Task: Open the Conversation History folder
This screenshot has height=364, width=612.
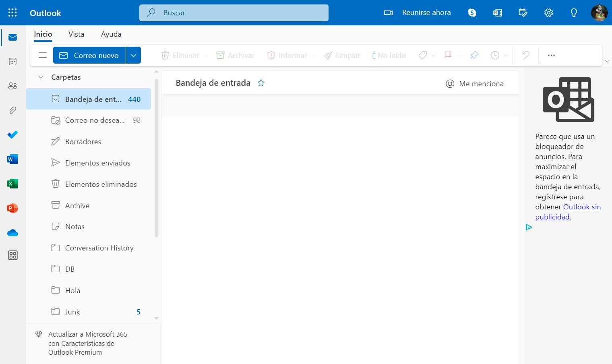Action: point(89,248)
